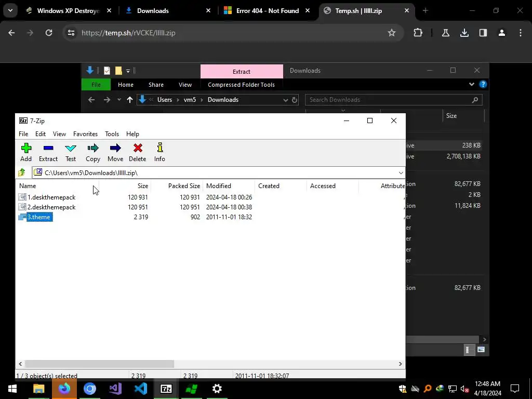This screenshot has height=399, width=532.
Task: Open 7-Zip Edit menu
Action: pos(41,134)
